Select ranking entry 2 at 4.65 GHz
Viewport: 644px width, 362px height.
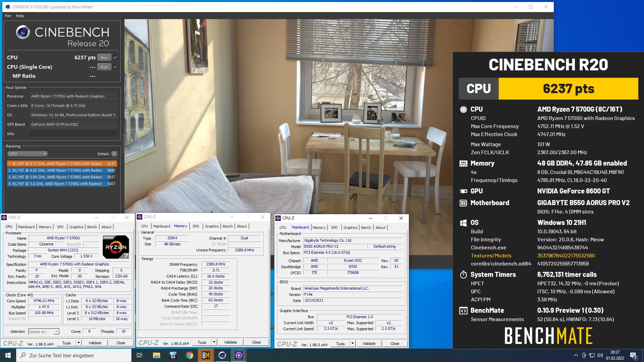(x=62, y=170)
